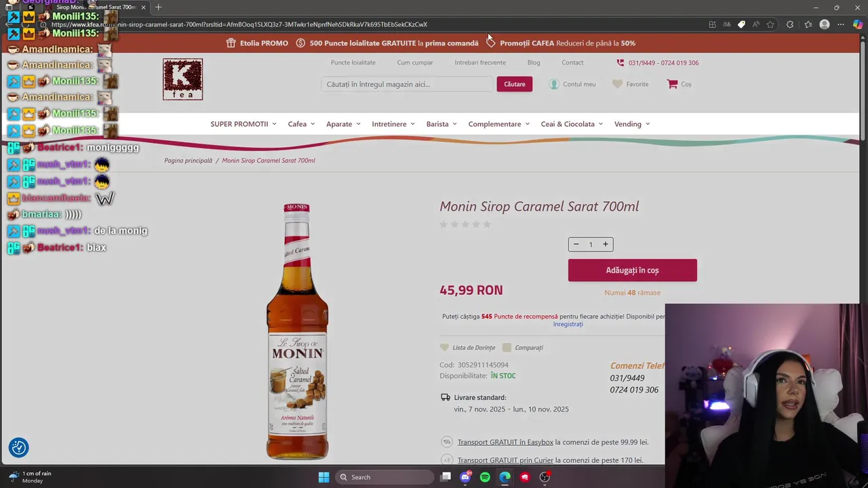
Task: Click Task View icon on taskbar
Action: pyautogui.click(x=446, y=477)
